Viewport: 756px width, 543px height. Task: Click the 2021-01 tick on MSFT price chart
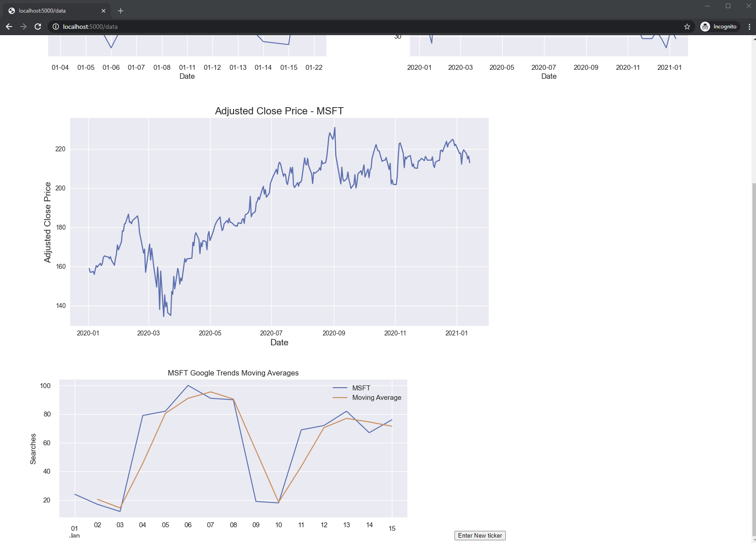(457, 333)
